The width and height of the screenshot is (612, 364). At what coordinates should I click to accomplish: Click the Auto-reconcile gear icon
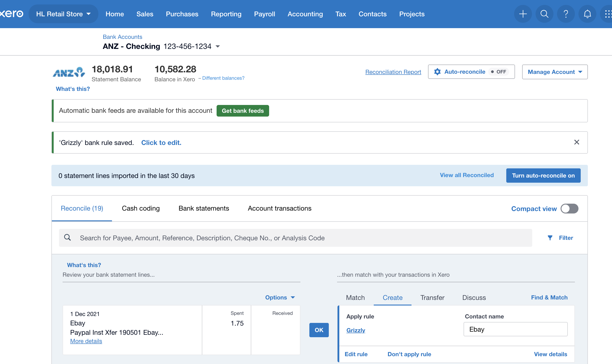click(x=437, y=72)
